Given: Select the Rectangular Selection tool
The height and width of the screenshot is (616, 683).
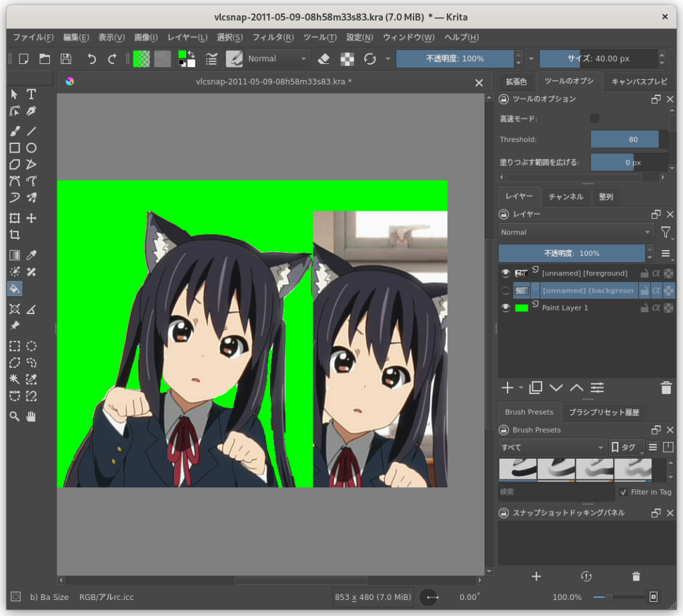Looking at the screenshot, I should (x=15, y=346).
